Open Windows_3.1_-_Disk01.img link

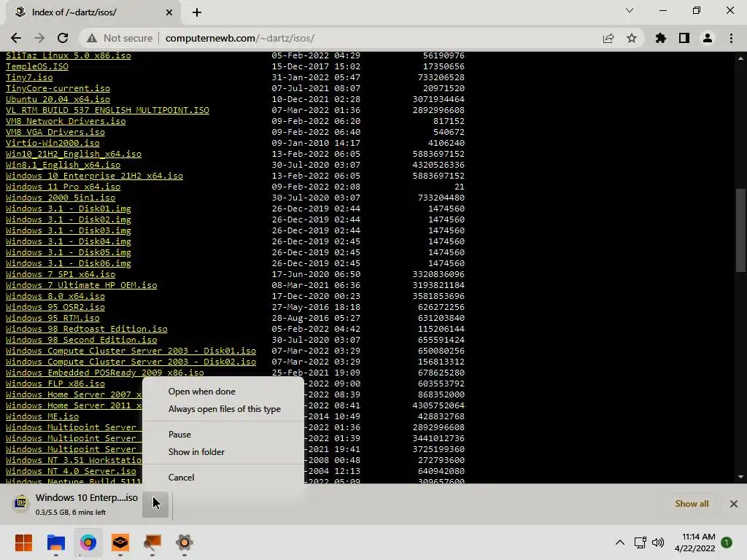tap(68, 209)
